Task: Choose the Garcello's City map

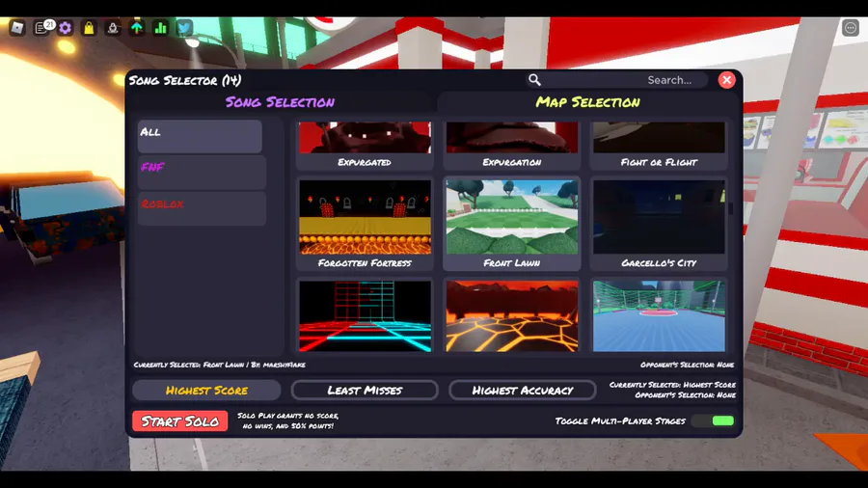Action: pos(659,224)
